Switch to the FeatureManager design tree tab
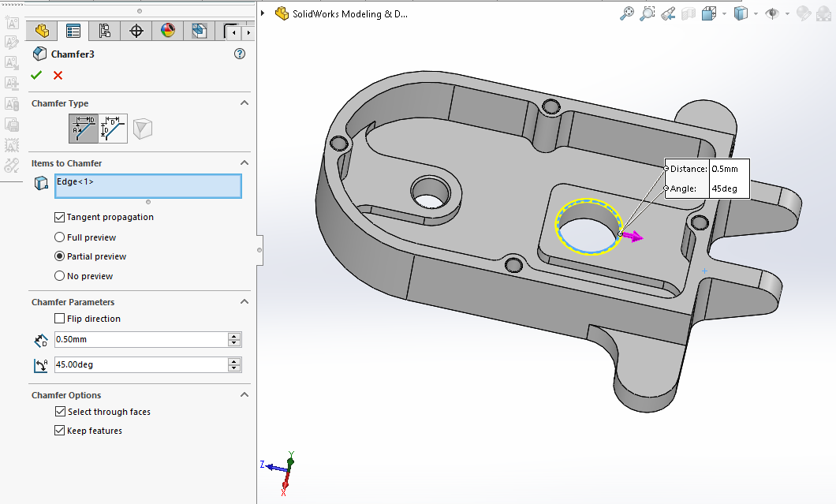The width and height of the screenshot is (836, 504). [x=43, y=31]
